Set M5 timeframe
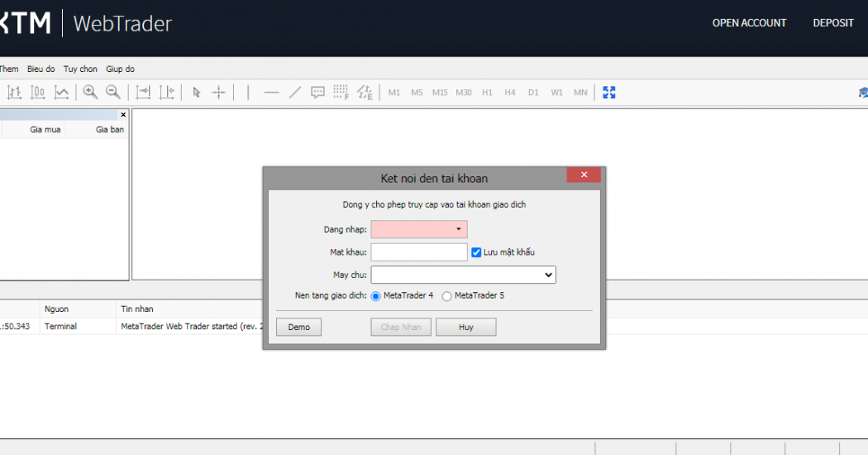Viewport: 868px width, 455px height. 417,93
